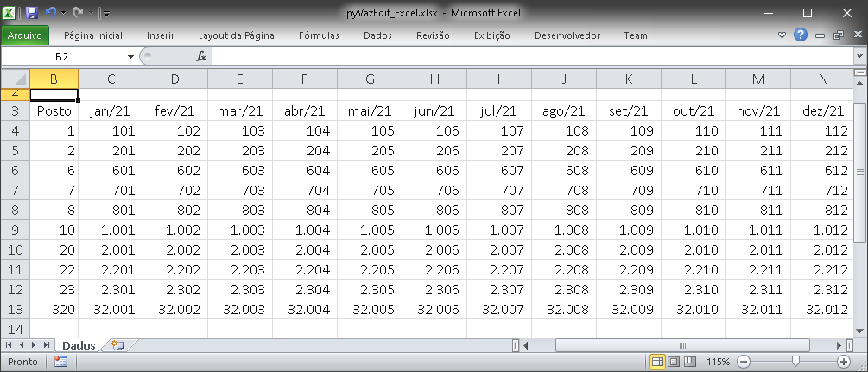Click cell jan/21

[111, 110]
